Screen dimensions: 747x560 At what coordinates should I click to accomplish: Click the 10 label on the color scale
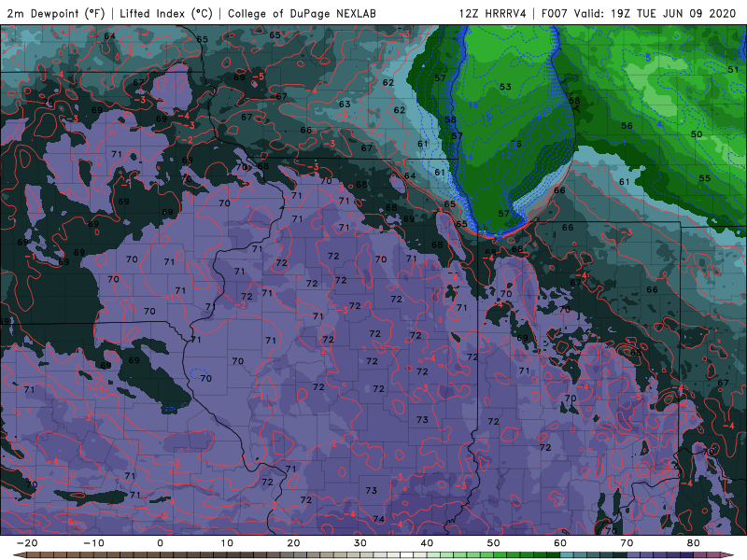coord(227,543)
